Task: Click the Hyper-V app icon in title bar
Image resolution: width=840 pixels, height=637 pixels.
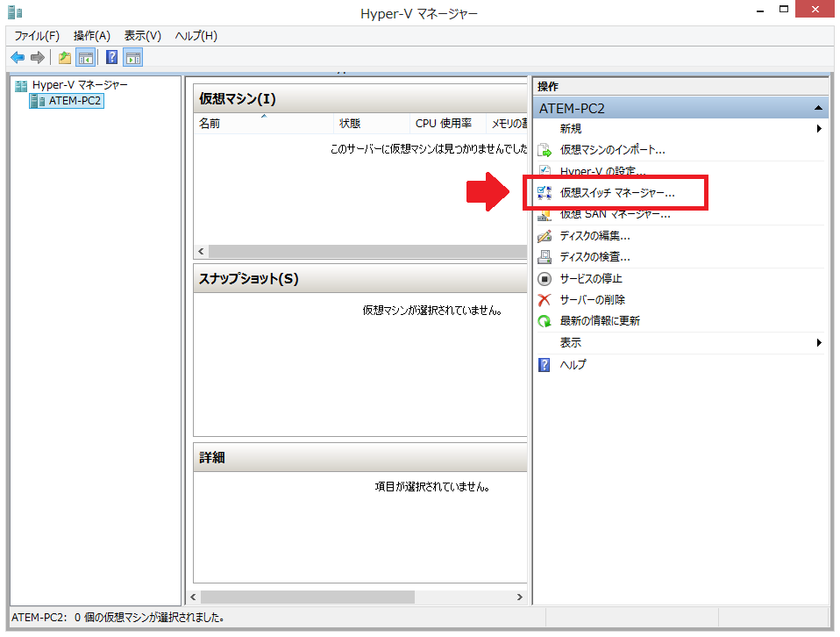Action: click(x=15, y=12)
